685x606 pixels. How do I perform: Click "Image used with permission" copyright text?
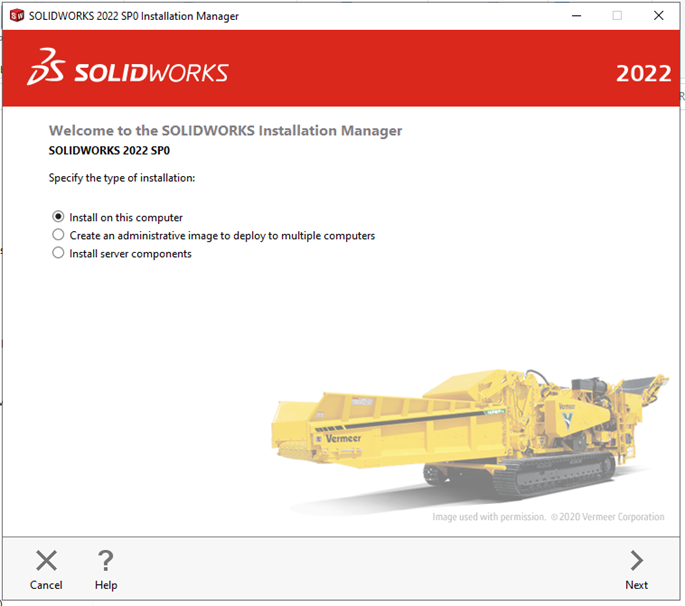(x=548, y=517)
